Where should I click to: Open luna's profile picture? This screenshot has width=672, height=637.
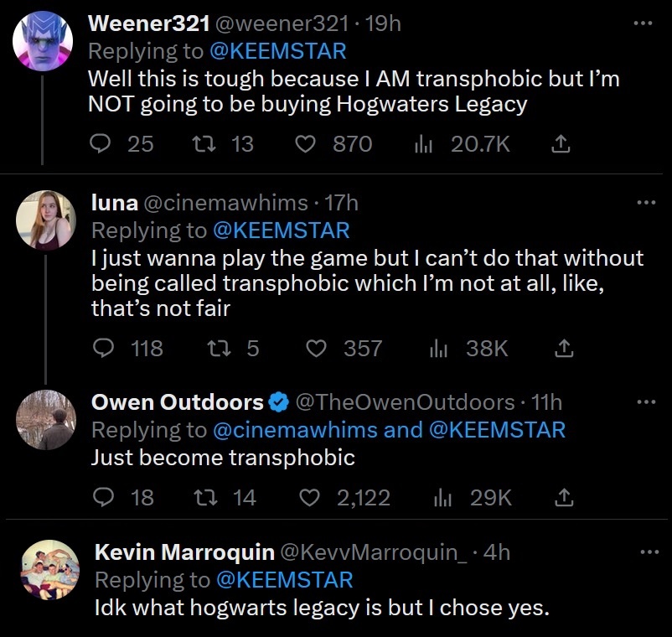click(x=46, y=220)
